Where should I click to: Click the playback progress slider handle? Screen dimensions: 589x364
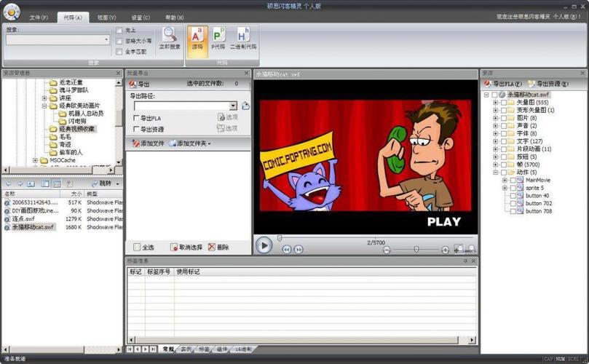coord(280,238)
